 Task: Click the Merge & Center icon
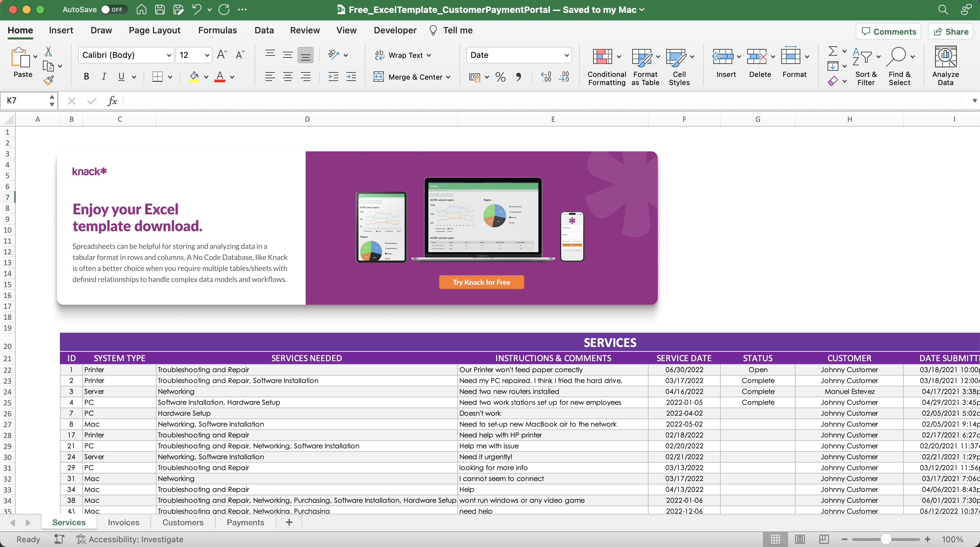379,77
